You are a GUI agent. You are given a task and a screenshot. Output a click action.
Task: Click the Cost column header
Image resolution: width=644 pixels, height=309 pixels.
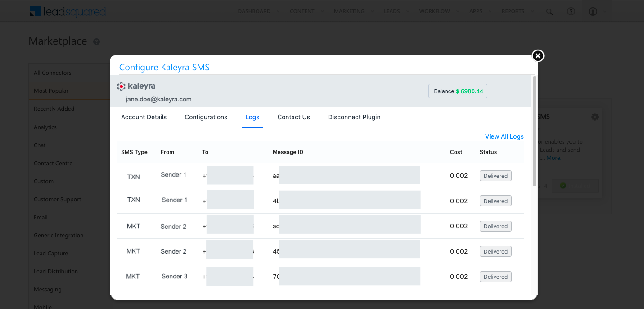(456, 152)
